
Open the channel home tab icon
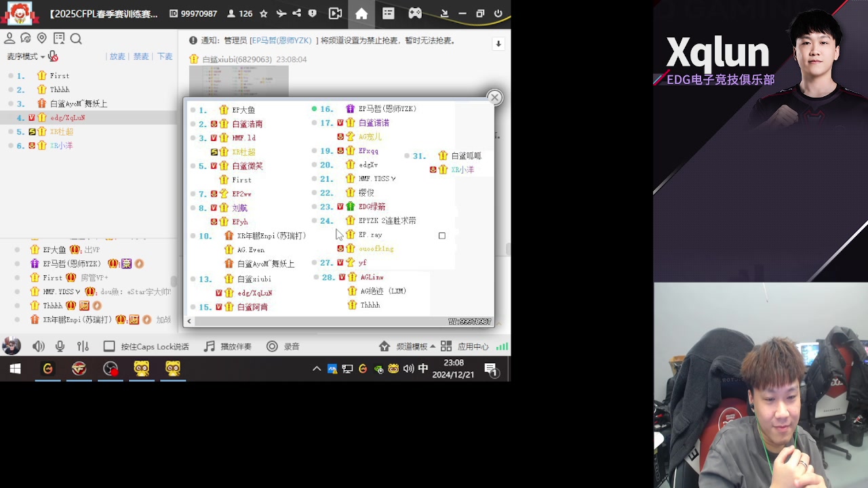pyautogui.click(x=361, y=14)
